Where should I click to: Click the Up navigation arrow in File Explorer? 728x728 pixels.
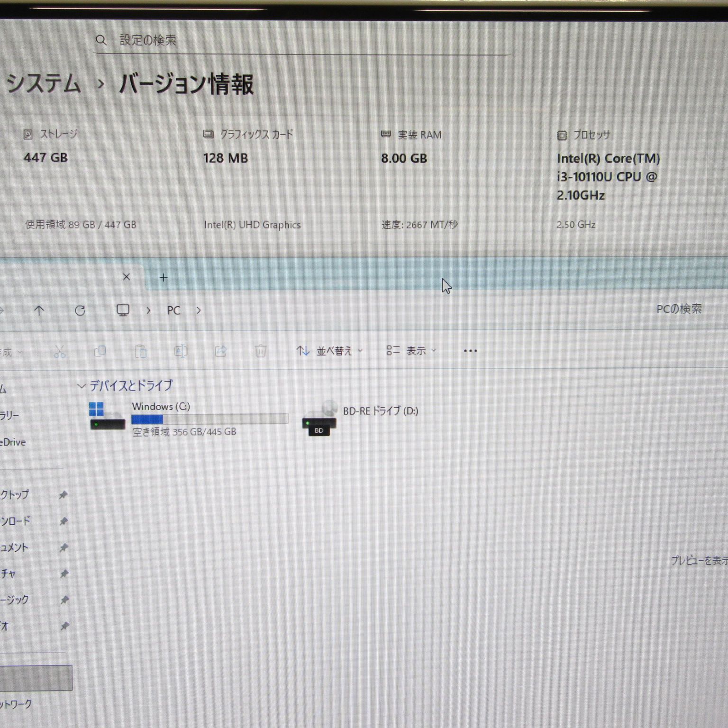click(39, 310)
